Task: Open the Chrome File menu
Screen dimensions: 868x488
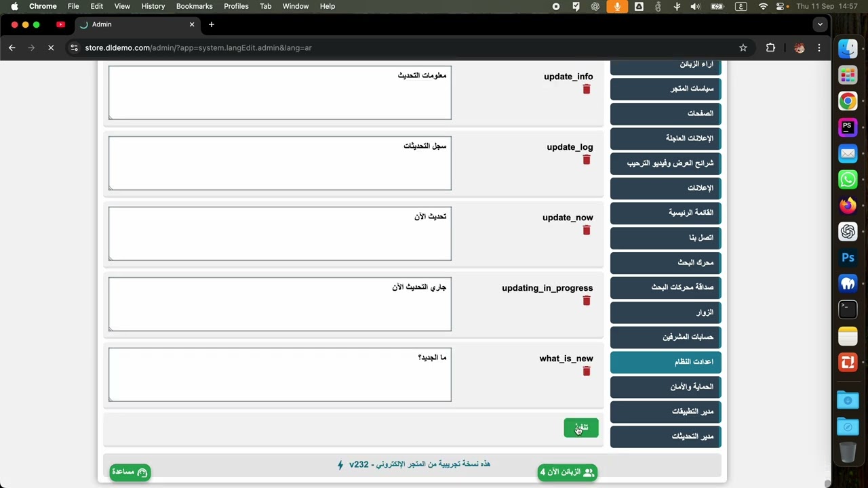Action: 73,6
